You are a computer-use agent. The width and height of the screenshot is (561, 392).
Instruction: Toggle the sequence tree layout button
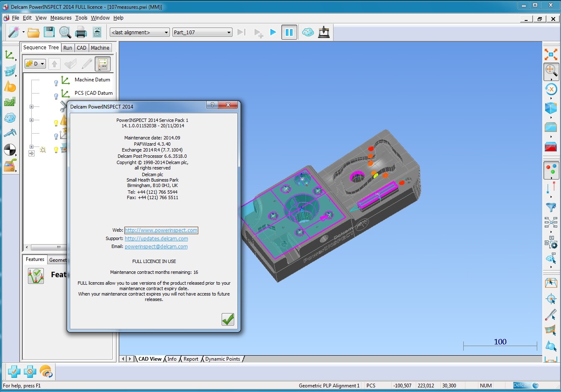click(103, 64)
